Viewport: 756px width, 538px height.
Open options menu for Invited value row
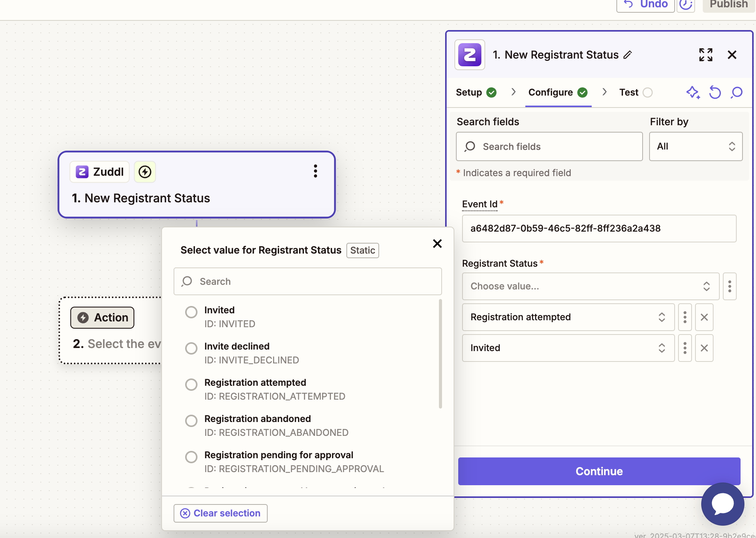pyautogui.click(x=685, y=348)
